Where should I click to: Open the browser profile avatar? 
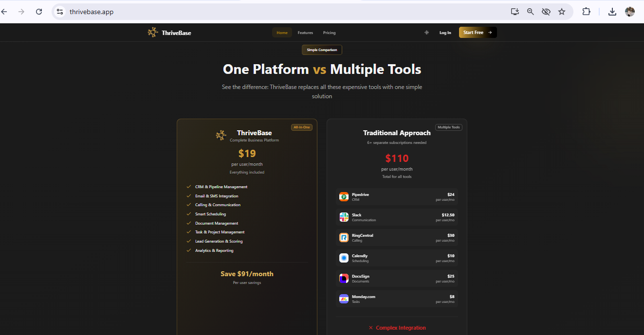pyautogui.click(x=630, y=12)
